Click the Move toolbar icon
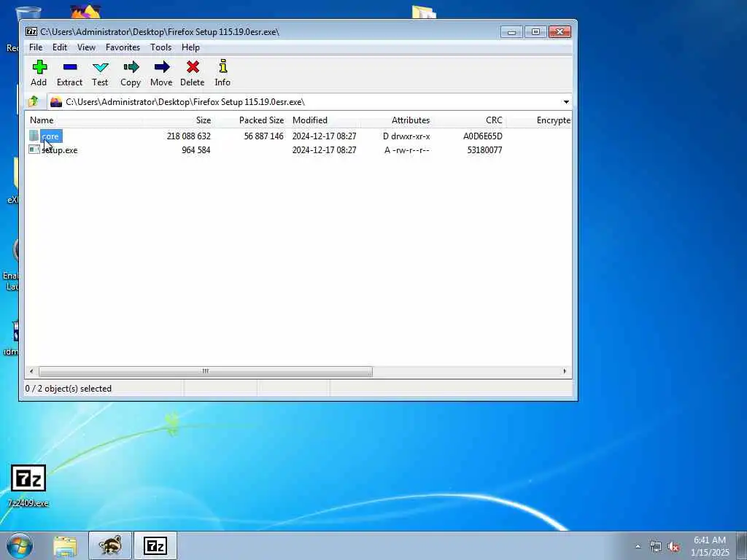 click(161, 67)
